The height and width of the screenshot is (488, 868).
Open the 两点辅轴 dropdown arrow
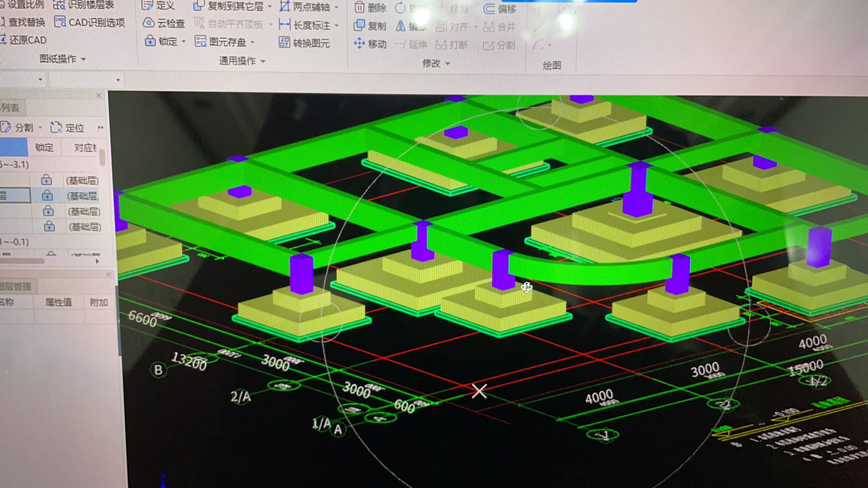(336, 8)
